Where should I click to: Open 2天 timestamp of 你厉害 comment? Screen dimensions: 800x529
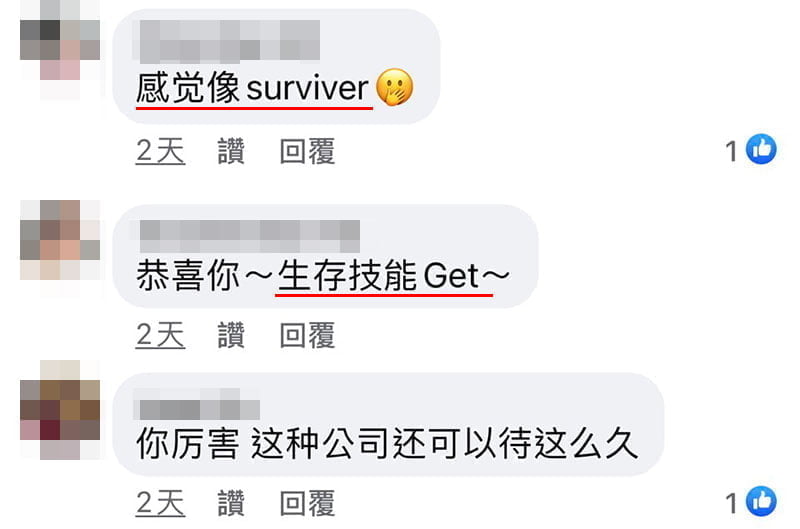point(160,503)
